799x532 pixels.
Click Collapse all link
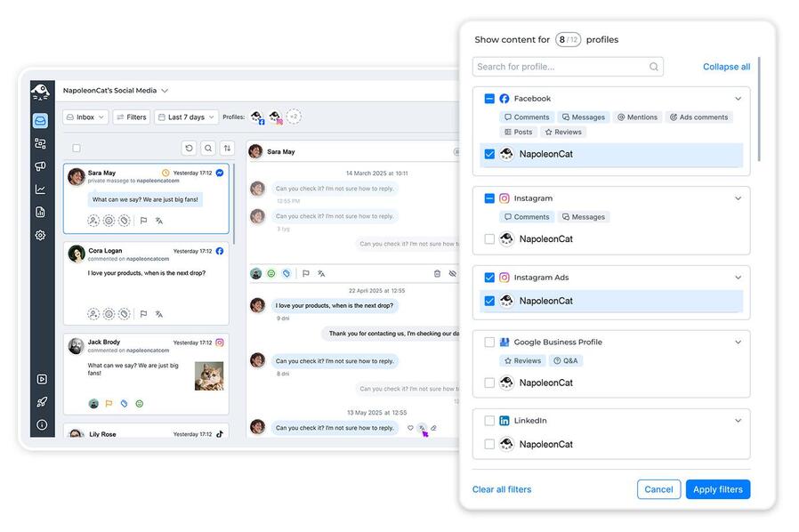coord(726,67)
